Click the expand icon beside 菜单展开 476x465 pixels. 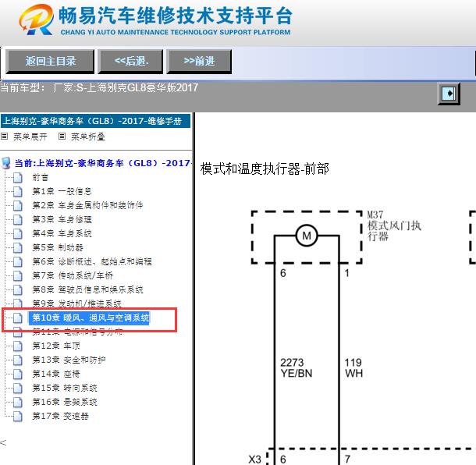coord(4,137)
